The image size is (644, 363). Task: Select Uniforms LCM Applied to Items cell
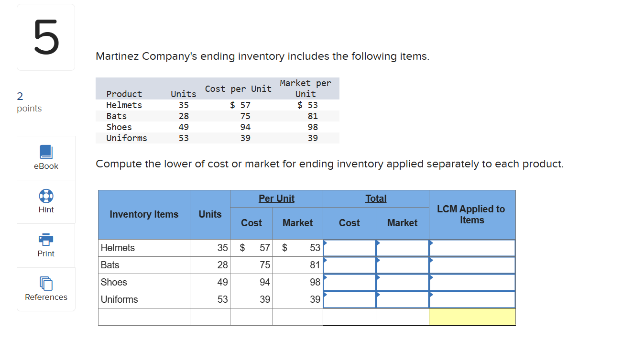coord(472,299)
